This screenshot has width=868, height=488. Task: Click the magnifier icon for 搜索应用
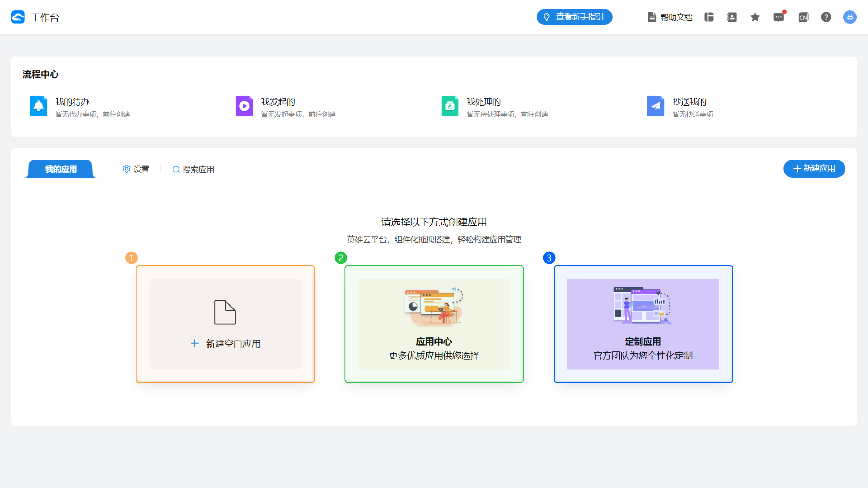(x=176, y=169)
